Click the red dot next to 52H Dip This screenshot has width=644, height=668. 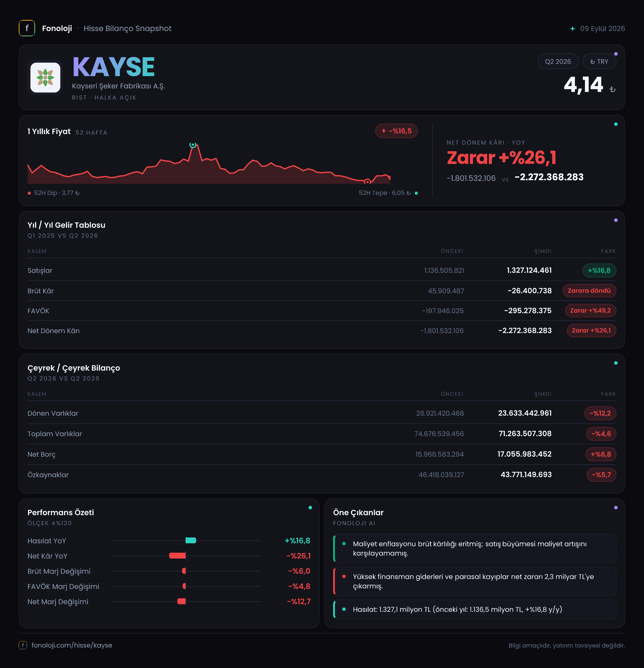(x=29, y=193)
